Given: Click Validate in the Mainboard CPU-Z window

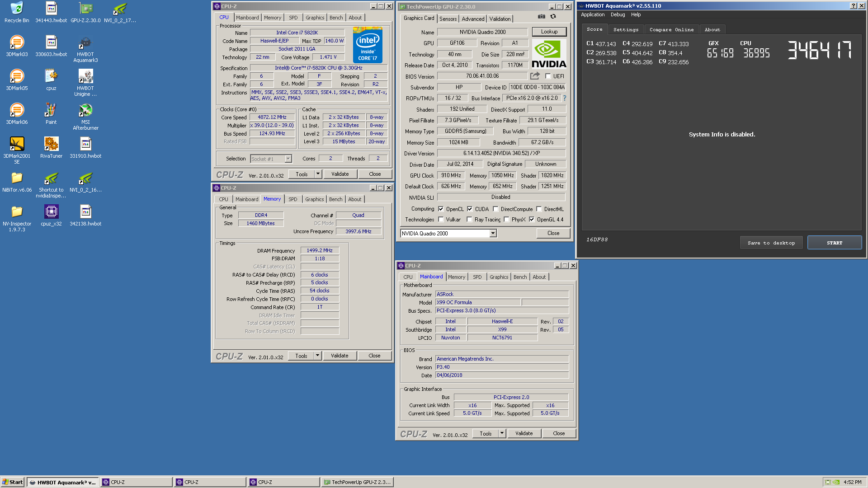Looking at the screenshot, I should pos(524,433).
